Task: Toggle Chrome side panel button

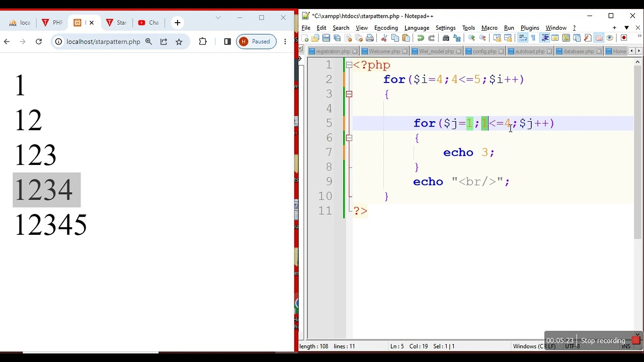Action: pos(227,42)
